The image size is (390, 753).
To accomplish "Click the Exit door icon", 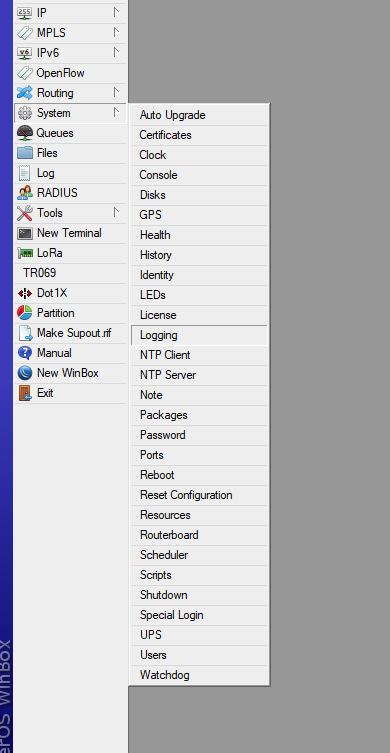I will coord(24,393).
